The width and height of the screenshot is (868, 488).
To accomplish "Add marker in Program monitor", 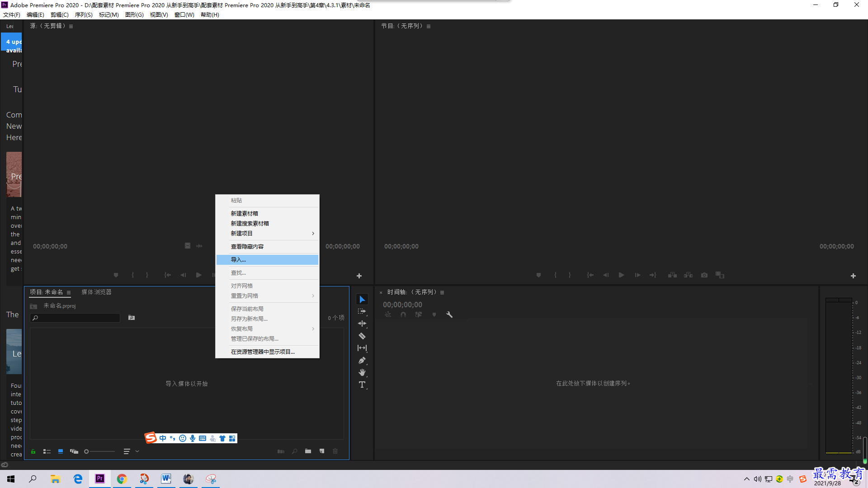I will (538, 275).
